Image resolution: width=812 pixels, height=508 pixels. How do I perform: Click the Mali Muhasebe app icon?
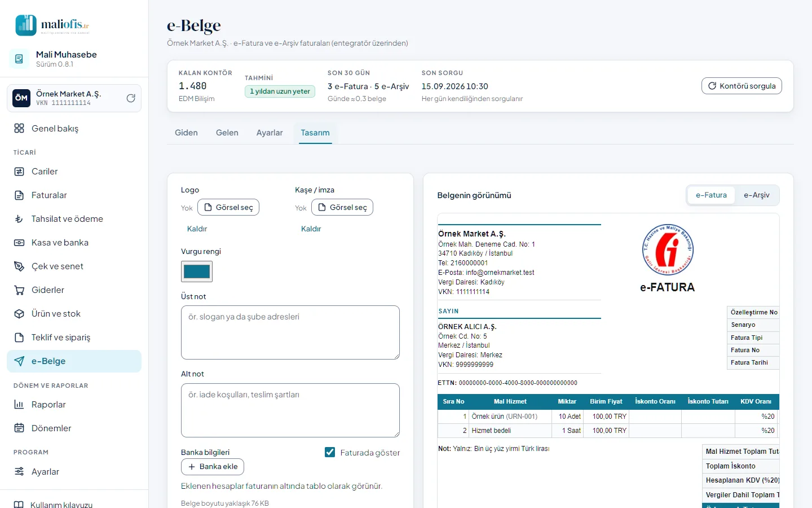click(19, 59)
